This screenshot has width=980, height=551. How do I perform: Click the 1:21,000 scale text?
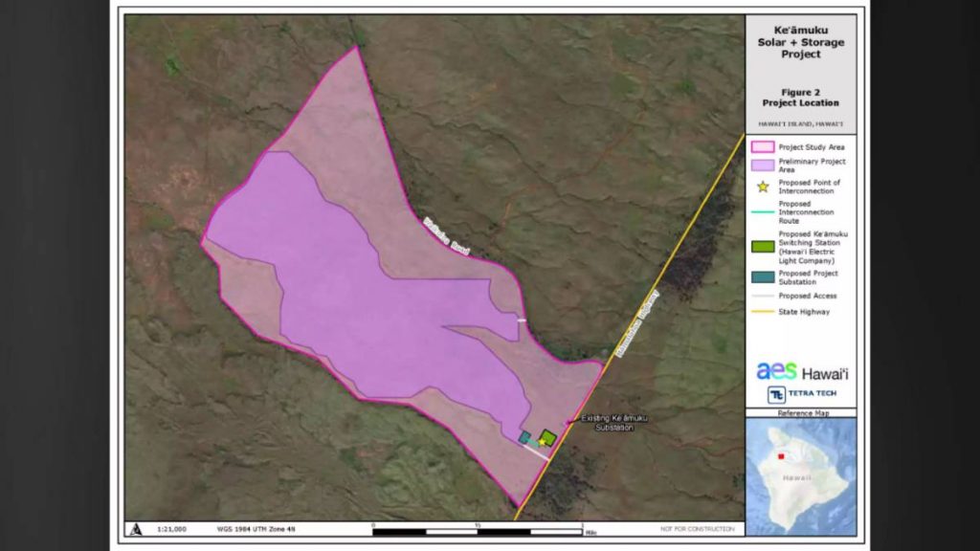click(x=172, y=529)
